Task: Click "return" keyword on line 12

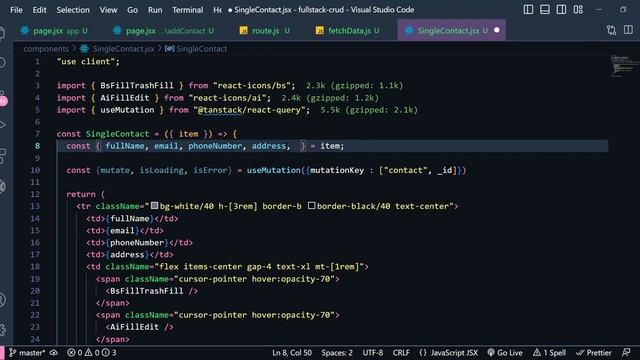Action: coord(80,194)
